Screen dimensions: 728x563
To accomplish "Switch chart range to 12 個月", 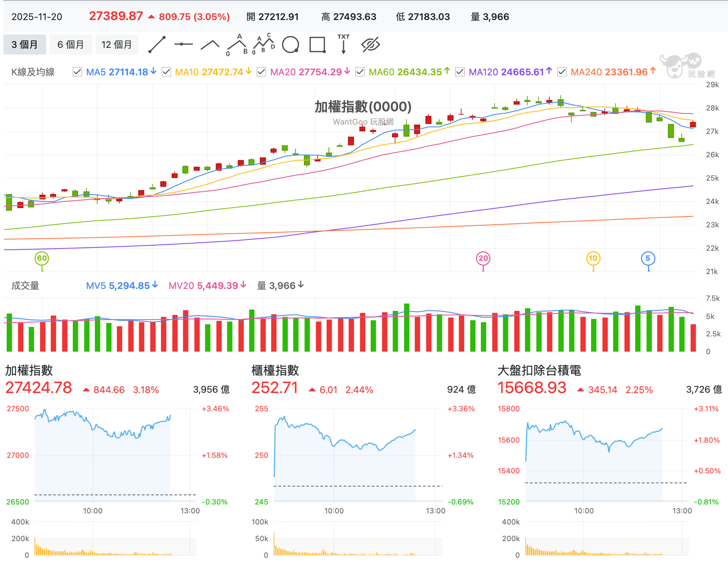I will point(117,45).
